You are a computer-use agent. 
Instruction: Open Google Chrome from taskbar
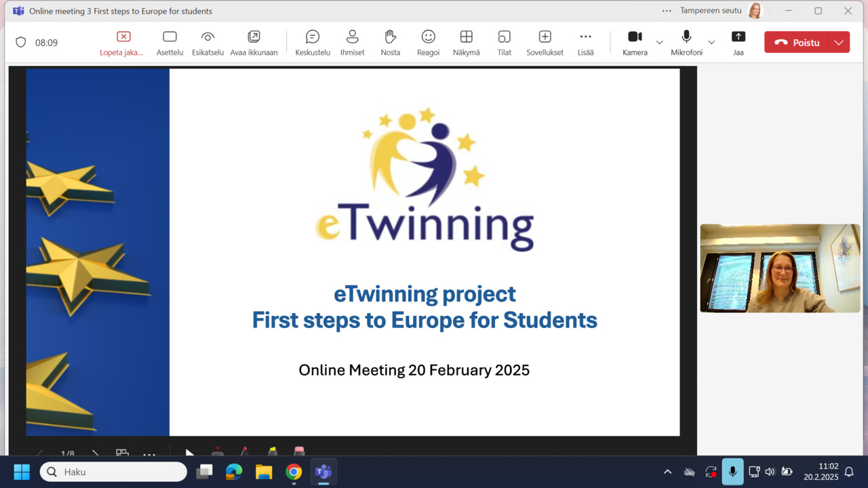pos(294,472)
